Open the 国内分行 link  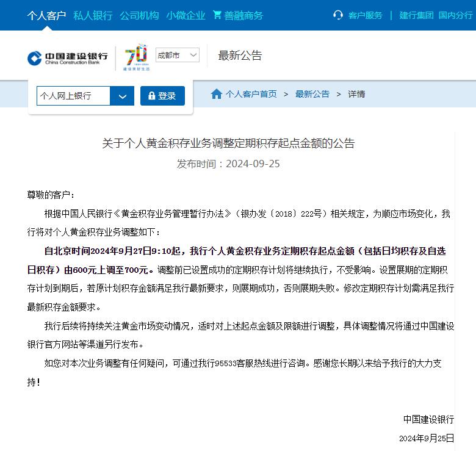coord(456,15)
